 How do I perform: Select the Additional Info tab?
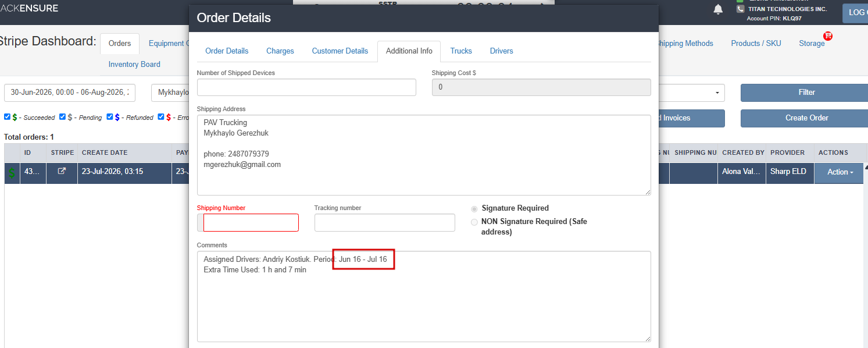coord(409,51)
